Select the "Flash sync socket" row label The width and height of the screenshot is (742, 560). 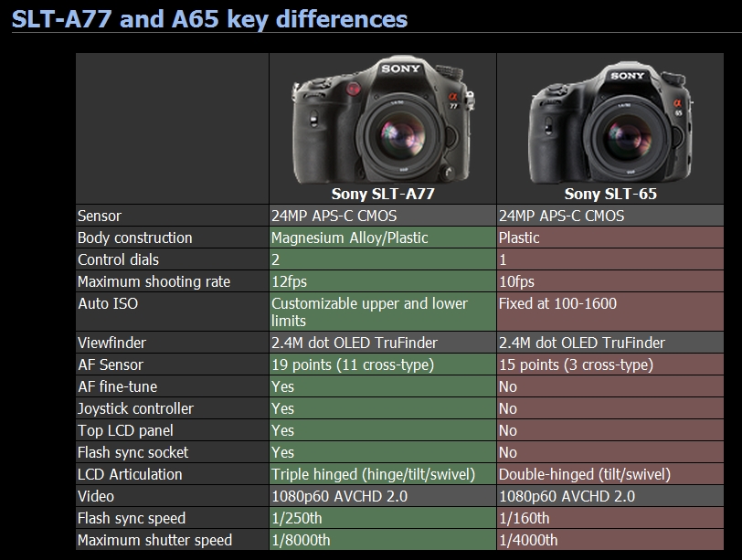[133, 452]
